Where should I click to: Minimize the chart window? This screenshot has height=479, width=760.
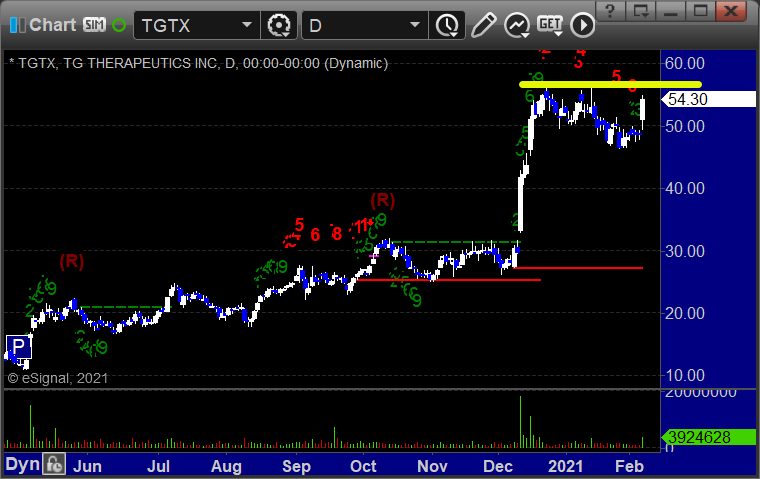(670, 10)
